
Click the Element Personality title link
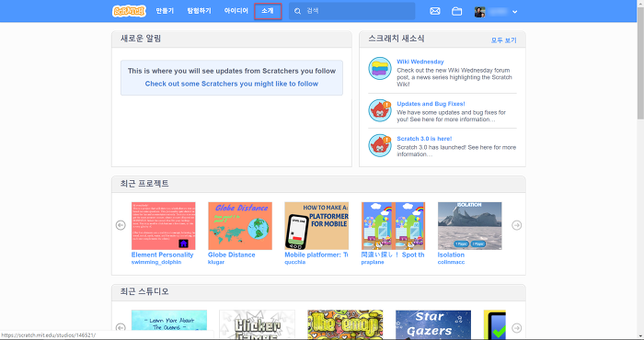162,255
